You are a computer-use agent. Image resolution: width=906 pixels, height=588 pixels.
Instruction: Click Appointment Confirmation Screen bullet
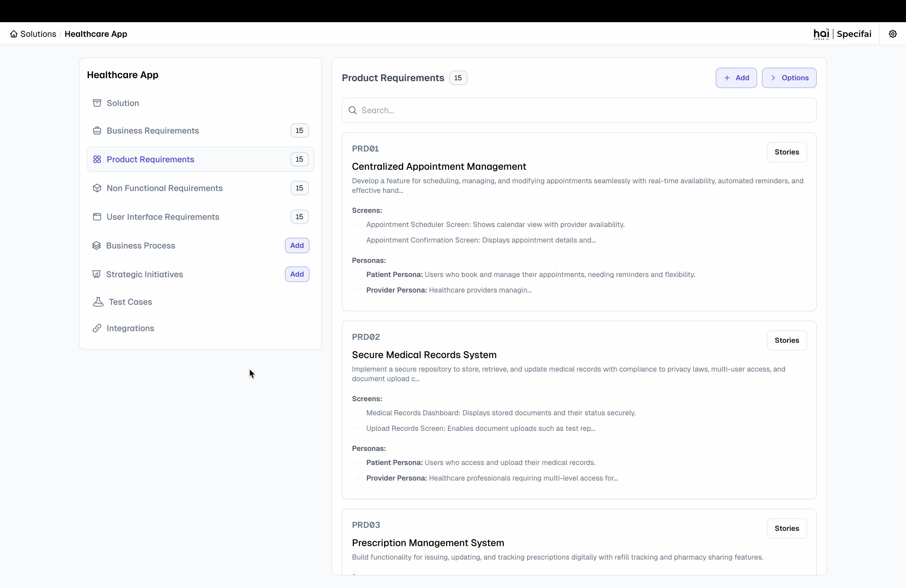point(481,240)
